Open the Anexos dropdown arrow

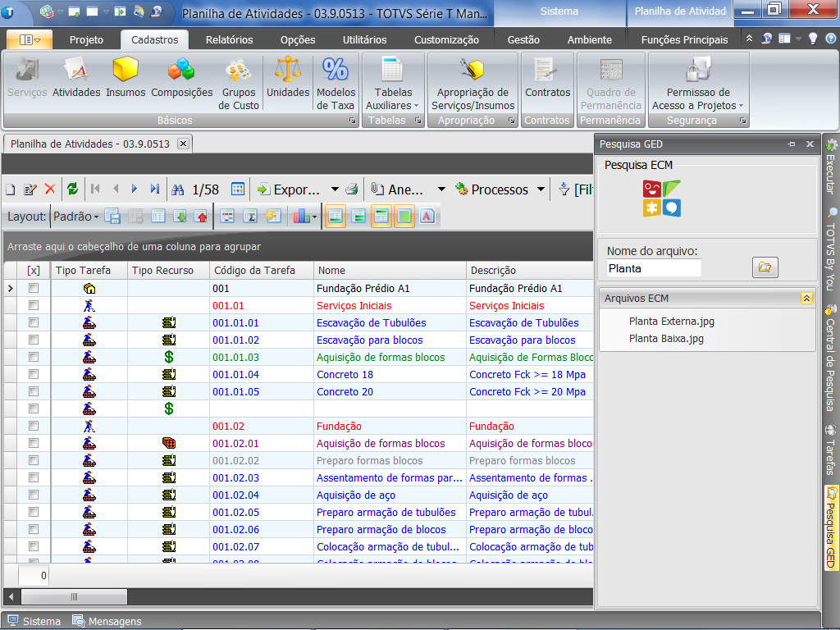pos(441,189)
